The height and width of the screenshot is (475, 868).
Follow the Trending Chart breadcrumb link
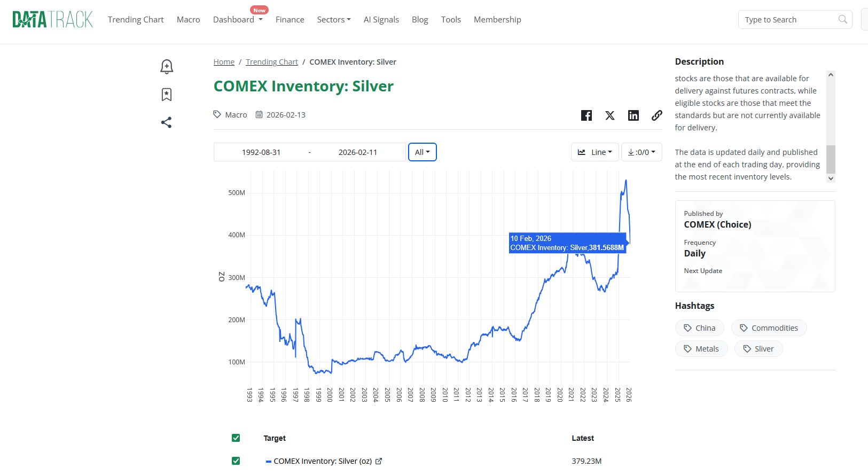(x=272, y=62)
